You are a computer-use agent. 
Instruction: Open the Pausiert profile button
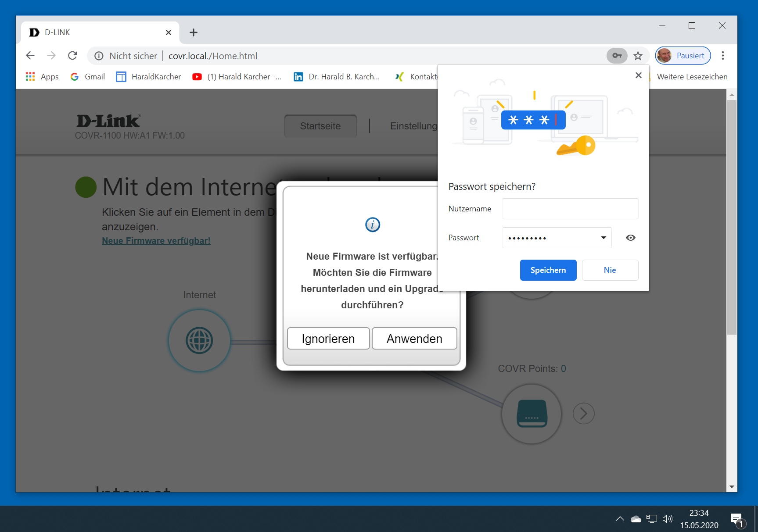pos(683,56)
